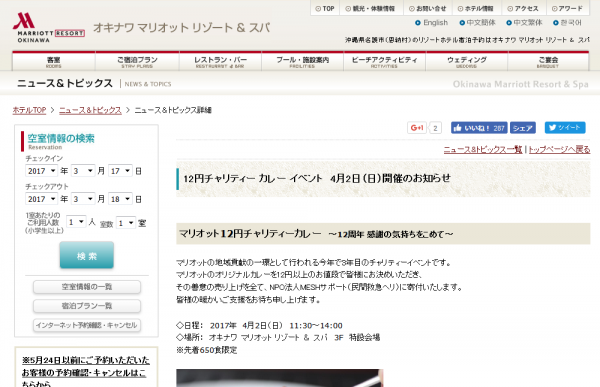Open アワード header link
600x387 pixels.
tap(567, 8)
